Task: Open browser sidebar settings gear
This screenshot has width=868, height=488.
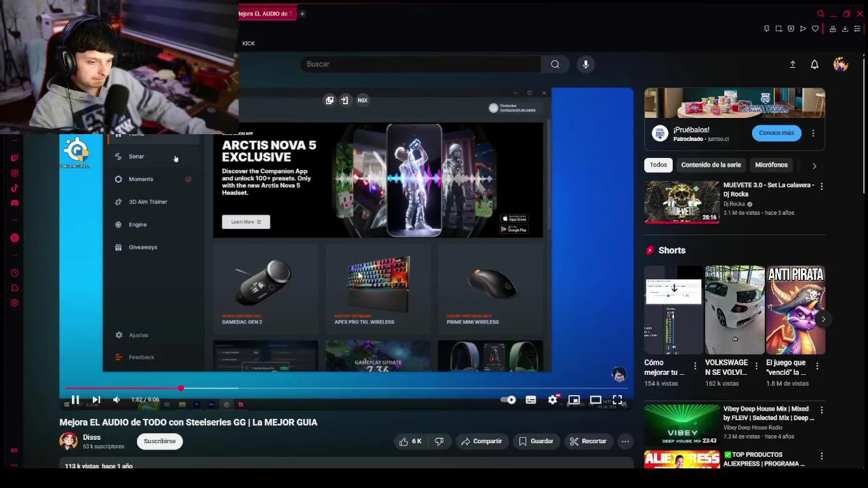Action: coord(14,303)
